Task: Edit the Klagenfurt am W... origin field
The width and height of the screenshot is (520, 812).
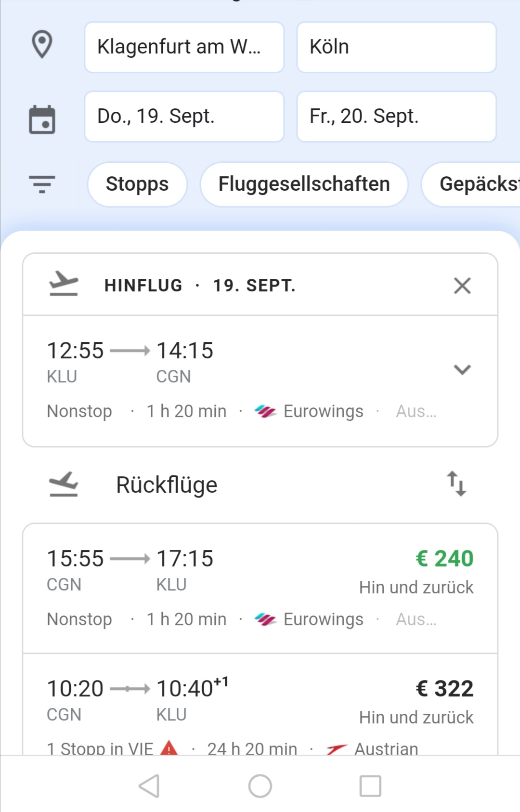Action: coord(184,47)
